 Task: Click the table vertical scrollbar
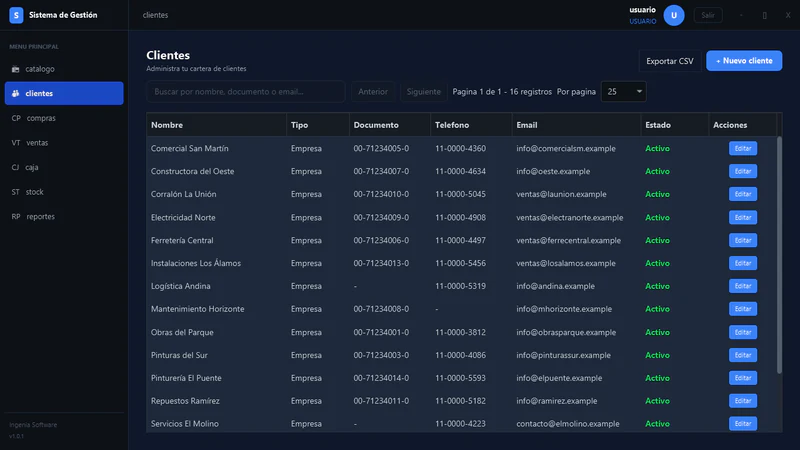[x=779, y=255]
